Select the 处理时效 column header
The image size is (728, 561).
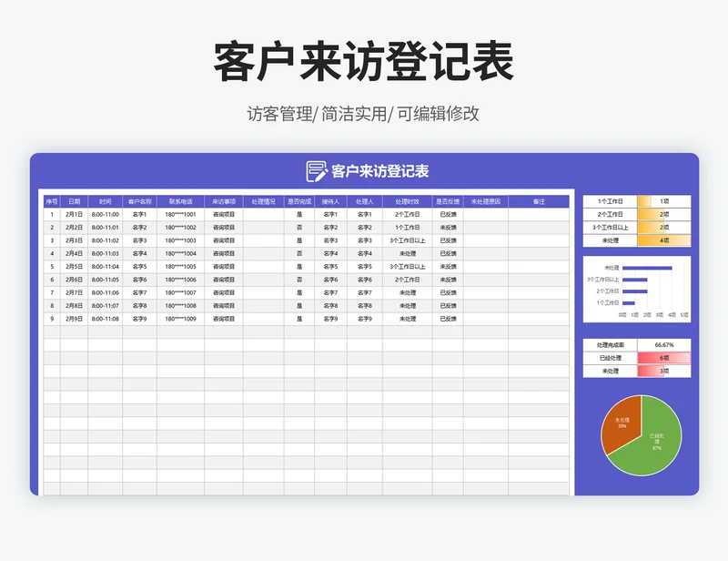tap(407, 201)
